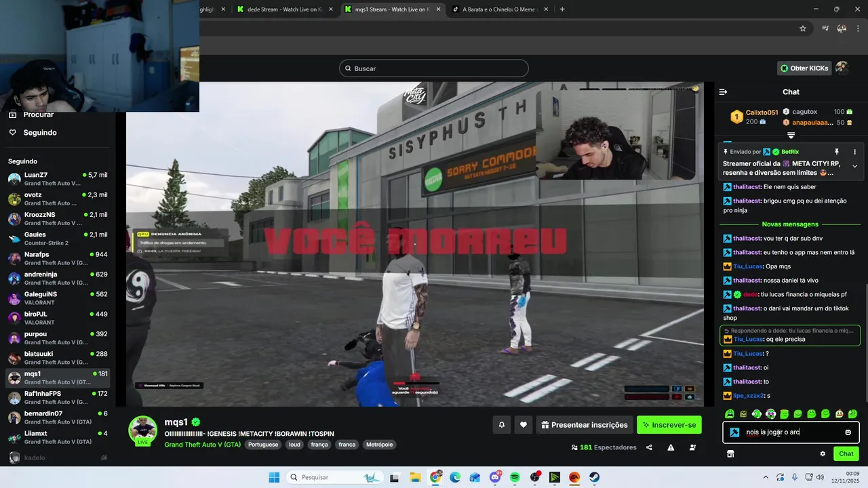Open File Explorer from the taskbar

[x=415, y=477]
